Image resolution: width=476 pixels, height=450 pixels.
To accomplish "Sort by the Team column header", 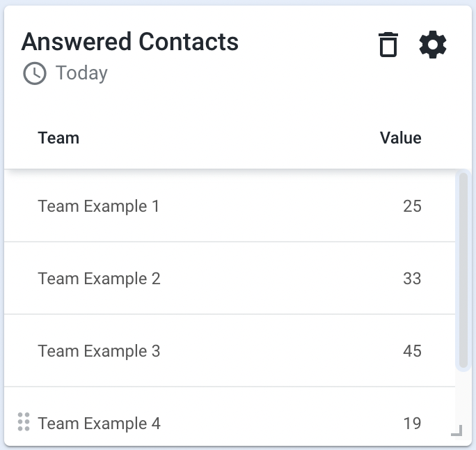I will [58, 138].
